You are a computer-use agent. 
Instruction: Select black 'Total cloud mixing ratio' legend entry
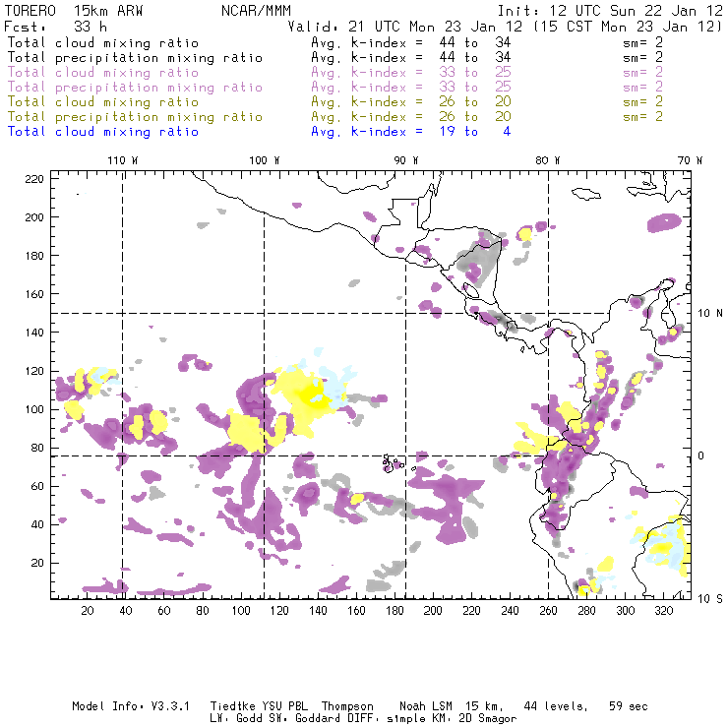pos(103,43)
